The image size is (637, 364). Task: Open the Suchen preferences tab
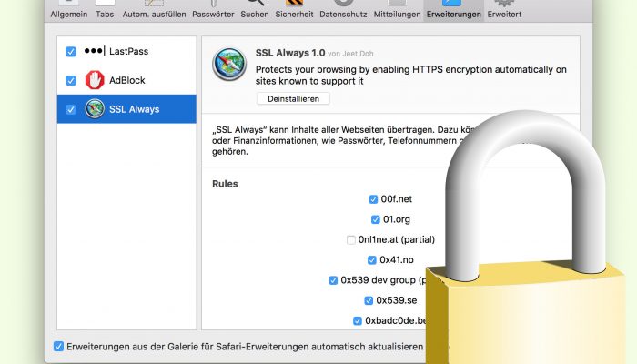click(x=254, y=10)
